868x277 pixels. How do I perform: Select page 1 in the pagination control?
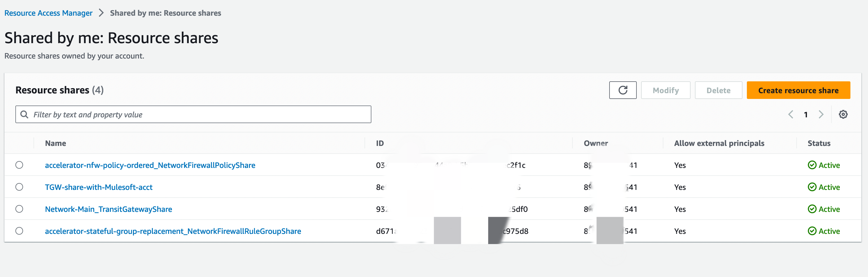point(806,114)
